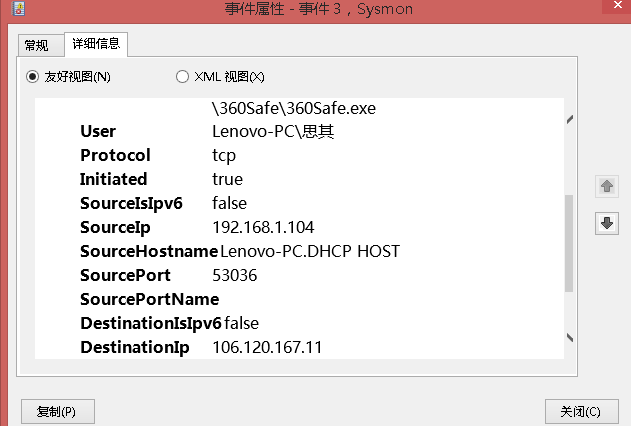Click the Protocol field label
631x426 pixels.
tap(115, 155)
